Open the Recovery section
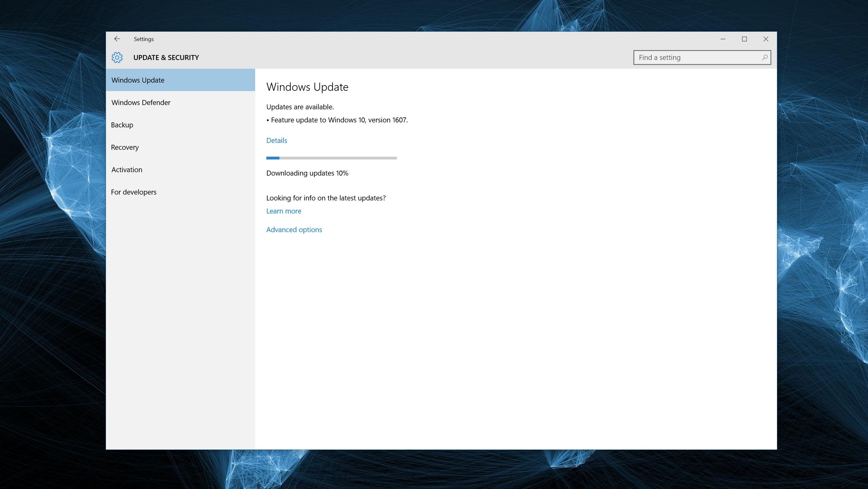This screenshot has height=489, width=868. (125, 147)
